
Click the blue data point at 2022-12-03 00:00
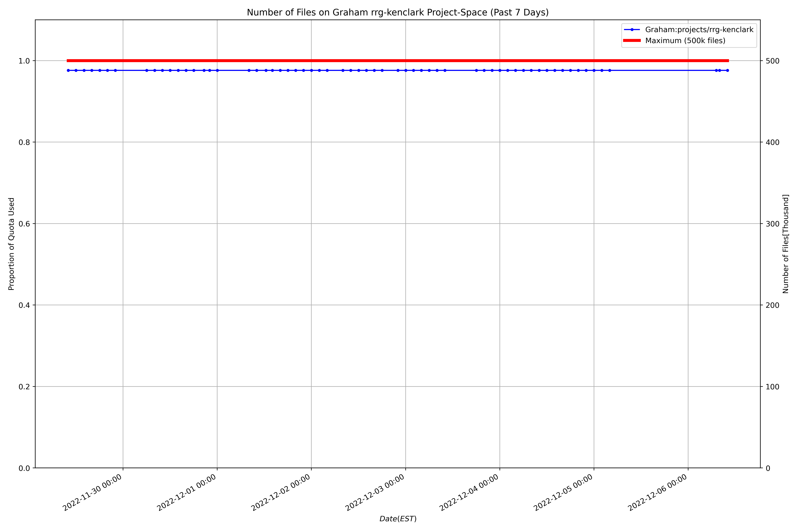coord(406,71)
